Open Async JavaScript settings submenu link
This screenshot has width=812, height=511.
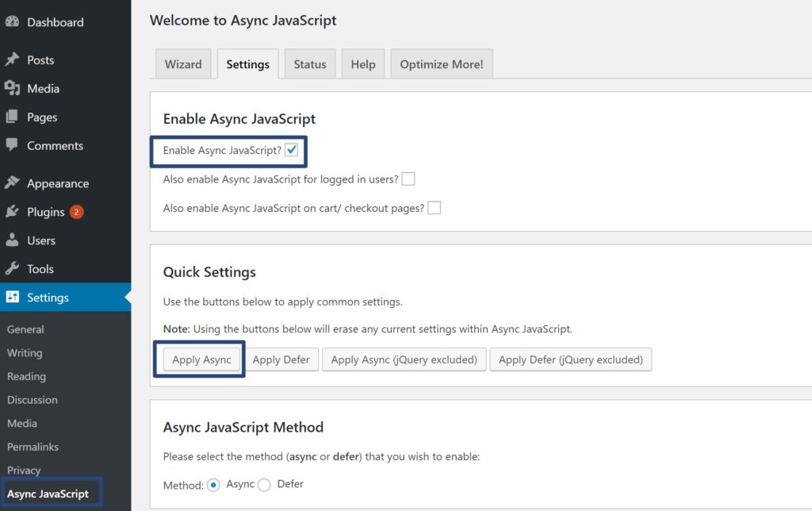(48, 494)
